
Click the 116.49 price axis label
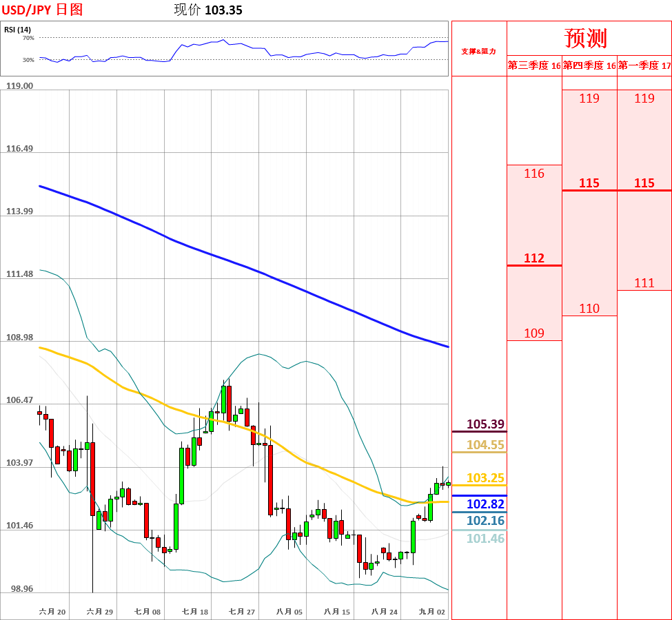point(19,149)
